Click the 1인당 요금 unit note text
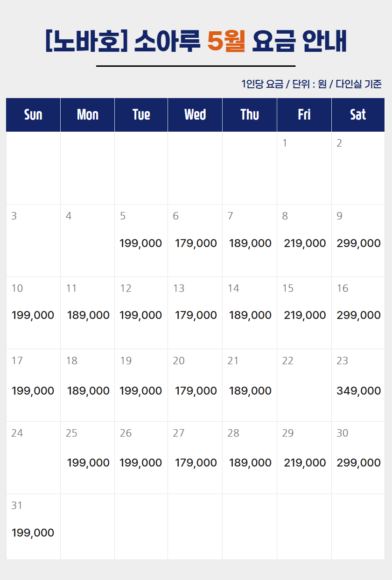The width and height of the screenshot is (392, 580). tap(311, 84)
